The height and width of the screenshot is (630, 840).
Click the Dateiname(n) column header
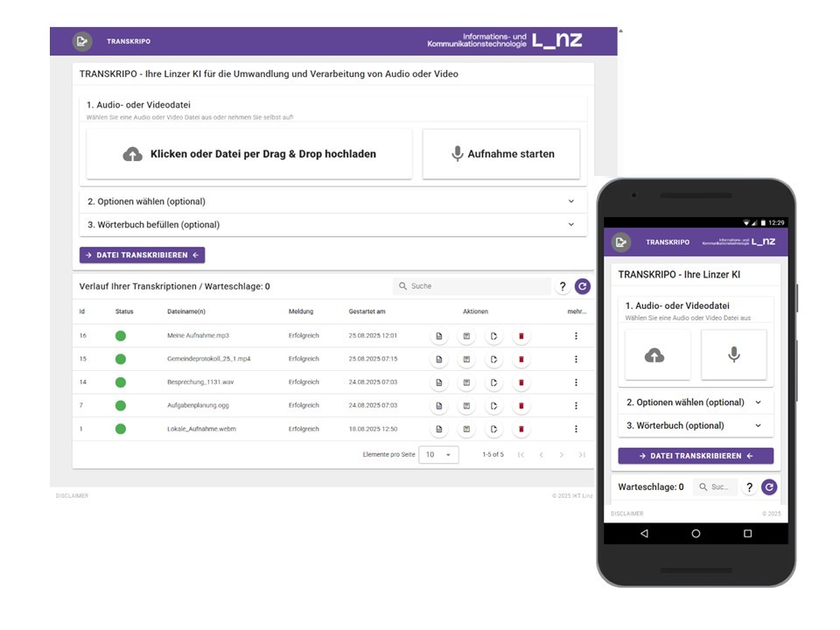pos(185,311)
